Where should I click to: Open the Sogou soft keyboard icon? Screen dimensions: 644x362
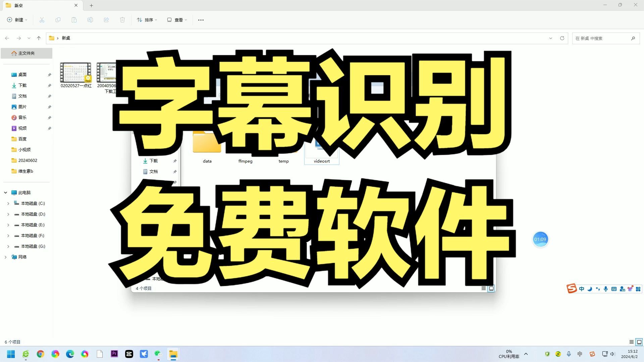pyautogui.click(x=613, y=289)
